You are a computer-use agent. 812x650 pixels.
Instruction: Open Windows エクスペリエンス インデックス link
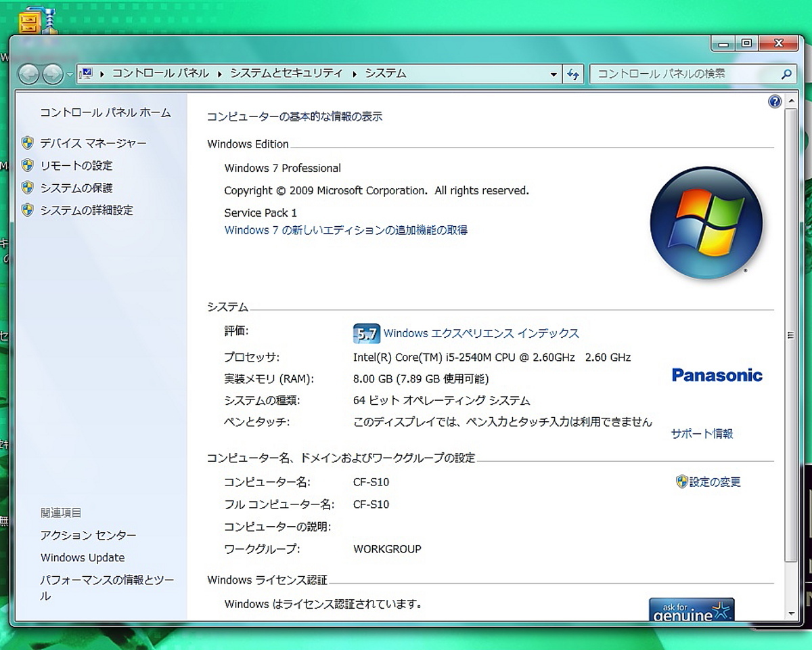481,333
